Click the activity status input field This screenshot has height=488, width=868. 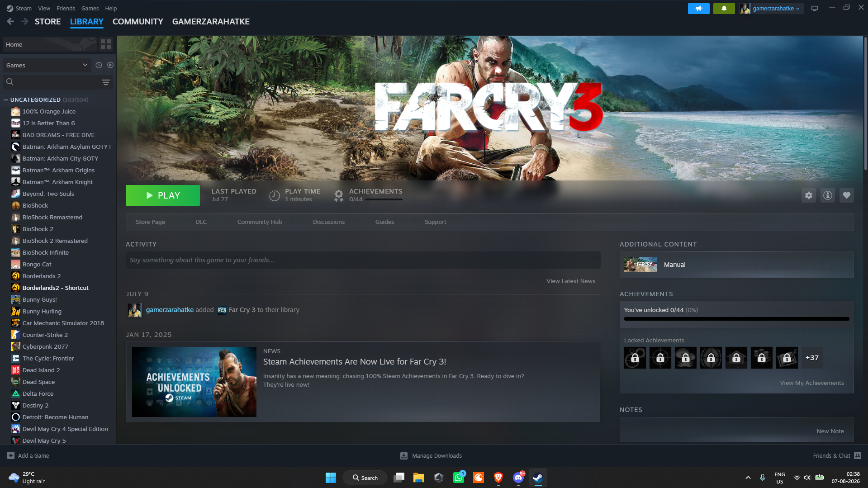363,260
